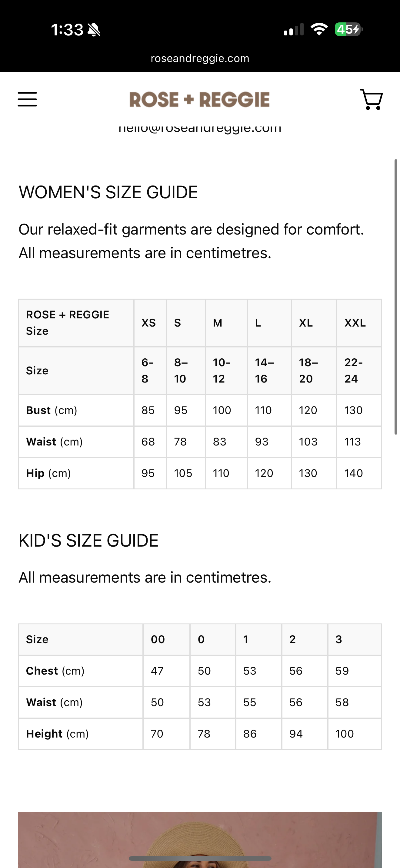Image resolution: width=400 pixels, height=868 pixels.
Task: Tap the silent mode bell icon
Action: pos(94,30)
